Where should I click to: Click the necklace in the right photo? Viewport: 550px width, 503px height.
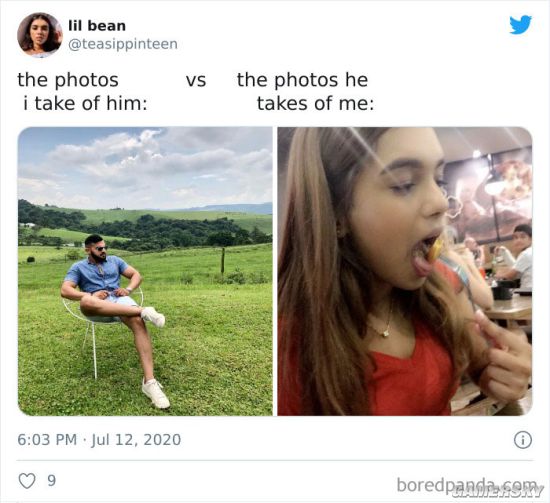tap(384, 323)
